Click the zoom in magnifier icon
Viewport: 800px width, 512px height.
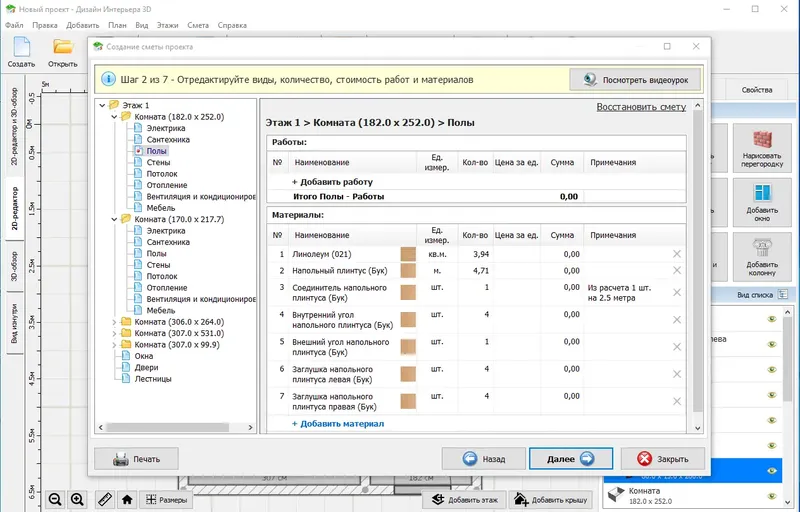77,500
